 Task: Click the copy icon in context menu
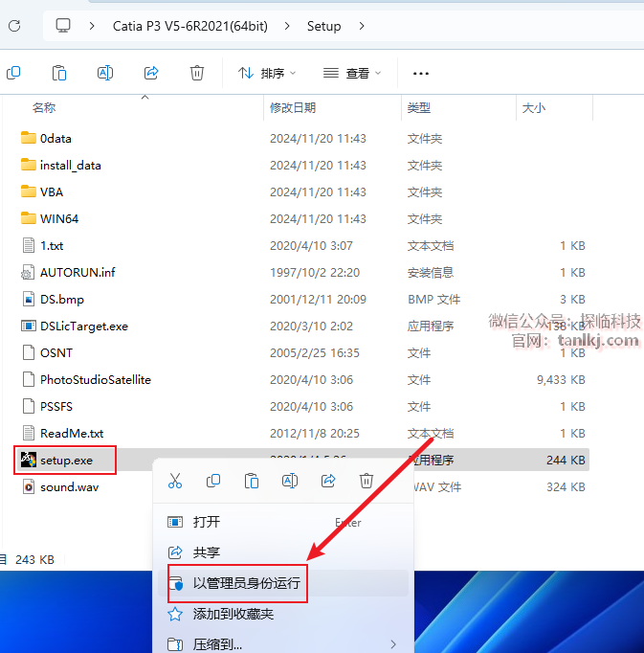click(x=213, y=481)
